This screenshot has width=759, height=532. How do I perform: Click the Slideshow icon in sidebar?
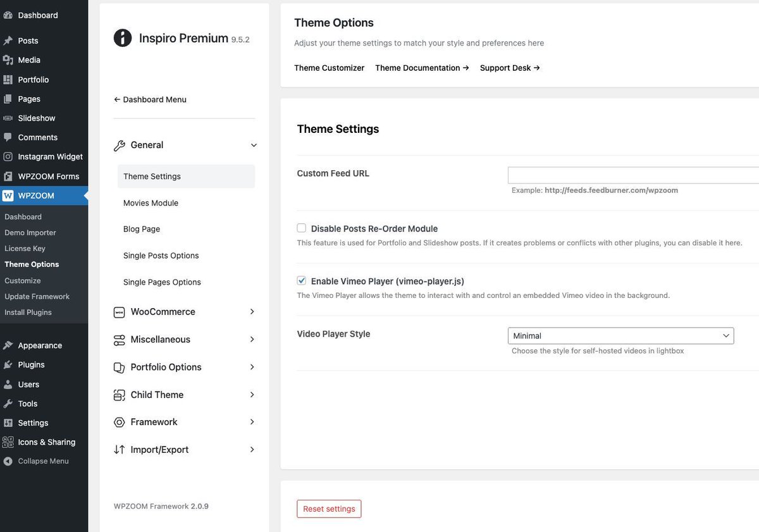coord(8,118)
